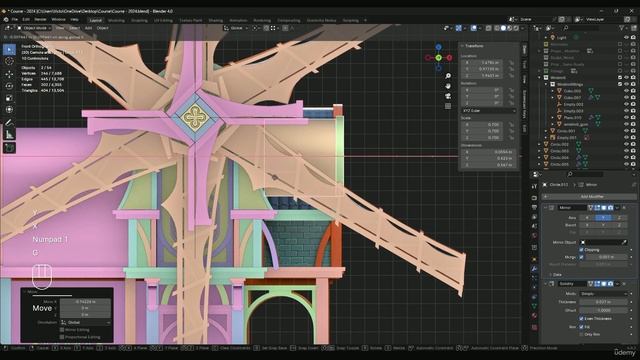This screenshot has height=360, width=640.
Task: Select Empty.003 in the outliner
Action: (x=573, y=111)
